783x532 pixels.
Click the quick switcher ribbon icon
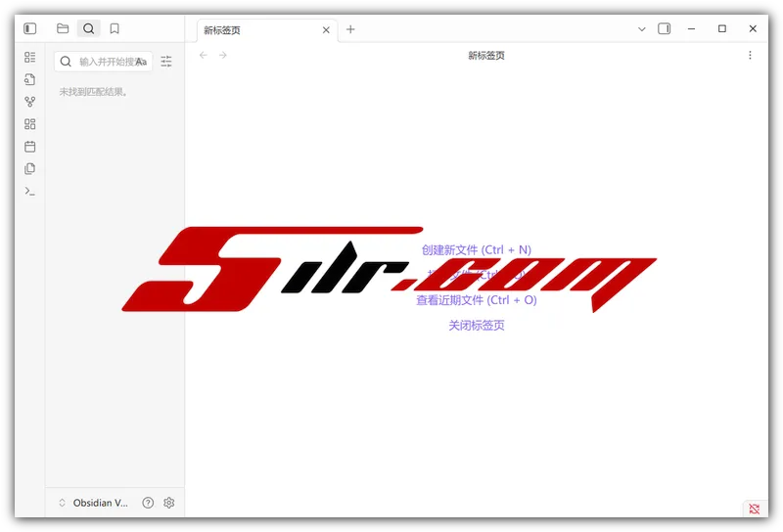coord(30,57)
